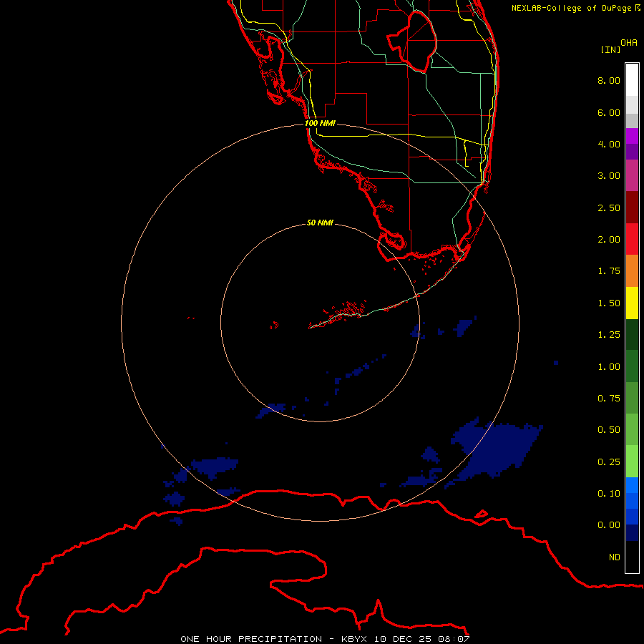Screen dimensions: 644x644
Task: Click the 0.50 legend value
Action: point(609,430)
